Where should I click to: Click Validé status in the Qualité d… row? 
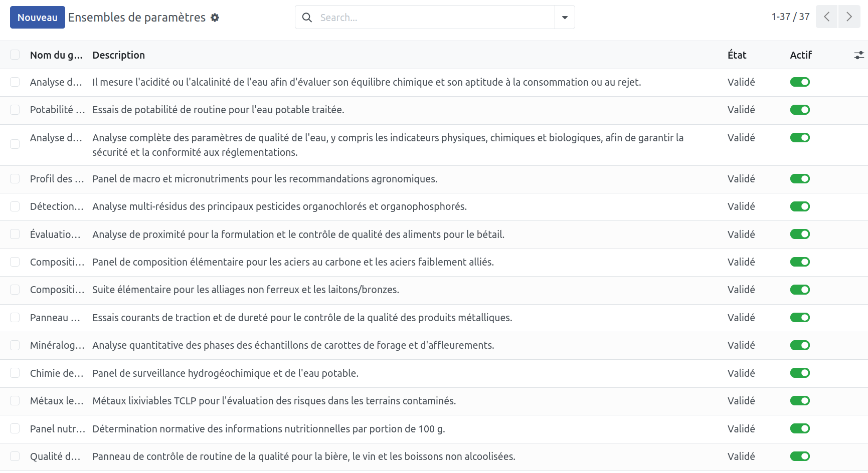tap(741, 456)
